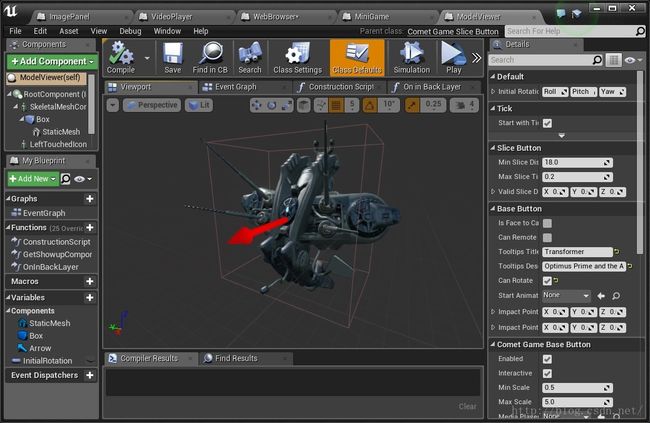The height and width of the screenshot is (423, 650).
Task: Open viewport options dropdown arrow
Action: pos(113,105)
